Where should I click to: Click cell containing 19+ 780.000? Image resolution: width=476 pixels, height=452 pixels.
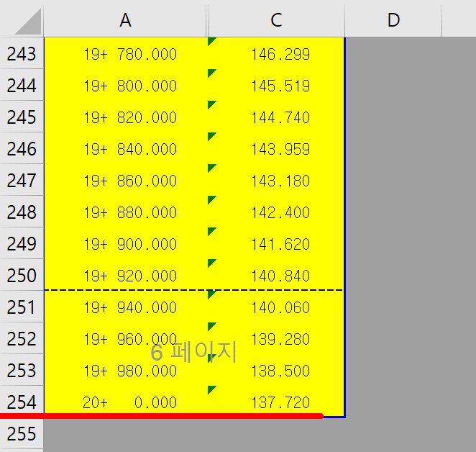126,54
